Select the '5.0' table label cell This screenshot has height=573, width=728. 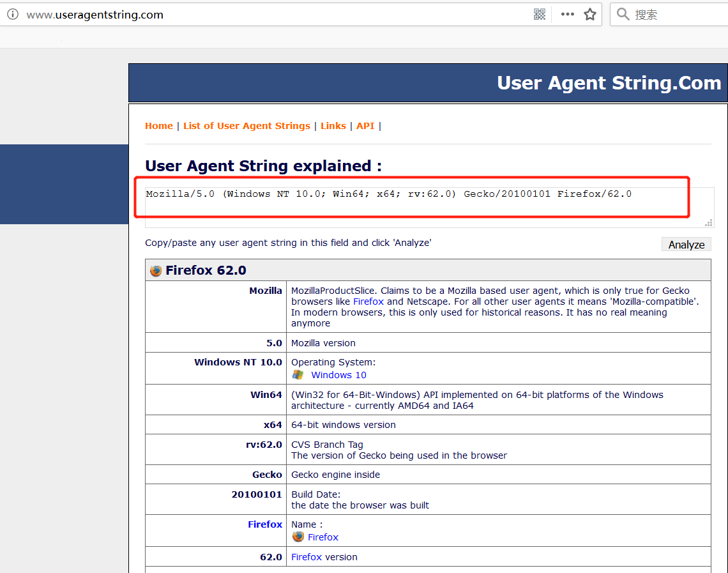(x=216, y=342)
